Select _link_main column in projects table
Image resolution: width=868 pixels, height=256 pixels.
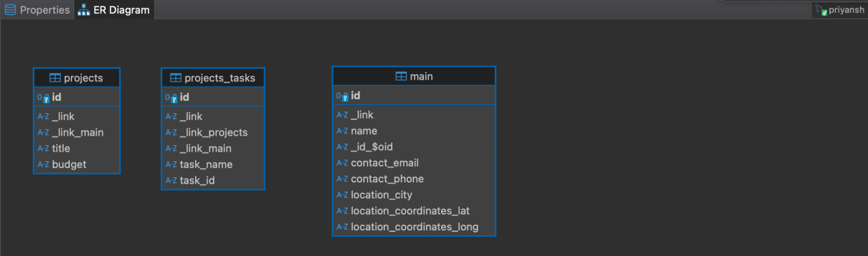[78, 133]
